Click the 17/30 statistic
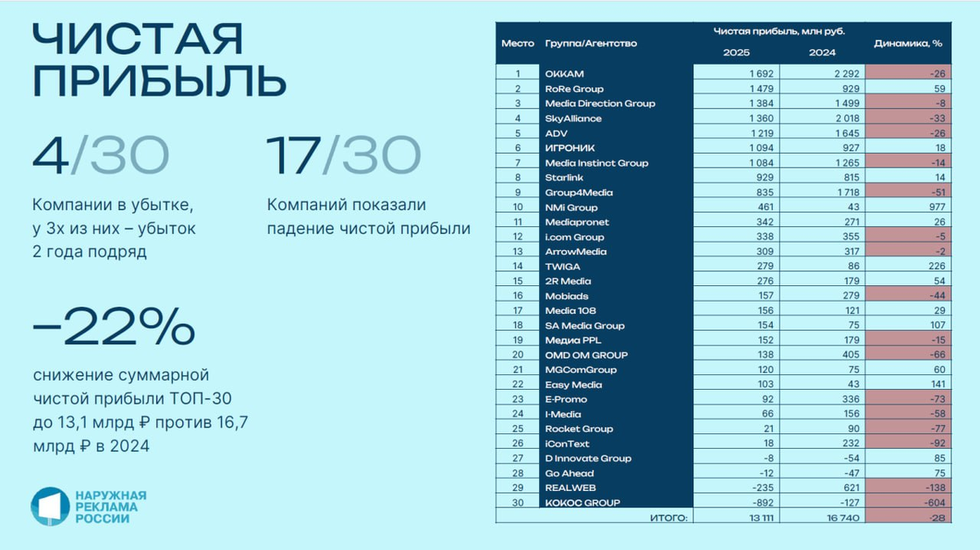This screenshot has height=550, width=980. pyautogui.click(x=345, y=156)
